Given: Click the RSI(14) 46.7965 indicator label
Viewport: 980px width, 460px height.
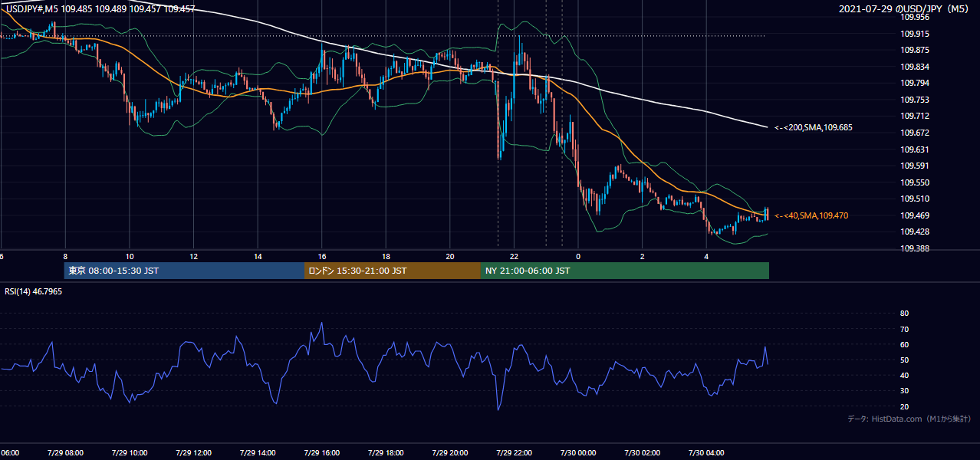Looking at the screenshot, I should (x=34, y=291).
